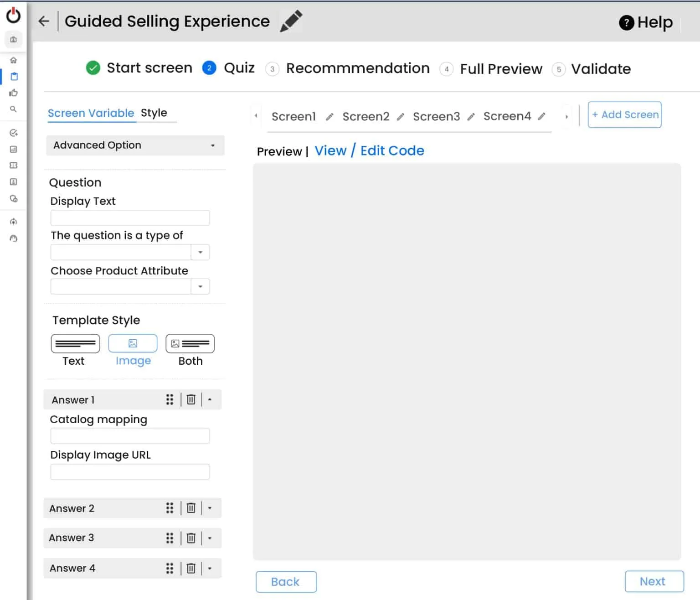The image size is (700, 600).
Task: Click the drag handle for Answer 2
Action: click(170, 508)
